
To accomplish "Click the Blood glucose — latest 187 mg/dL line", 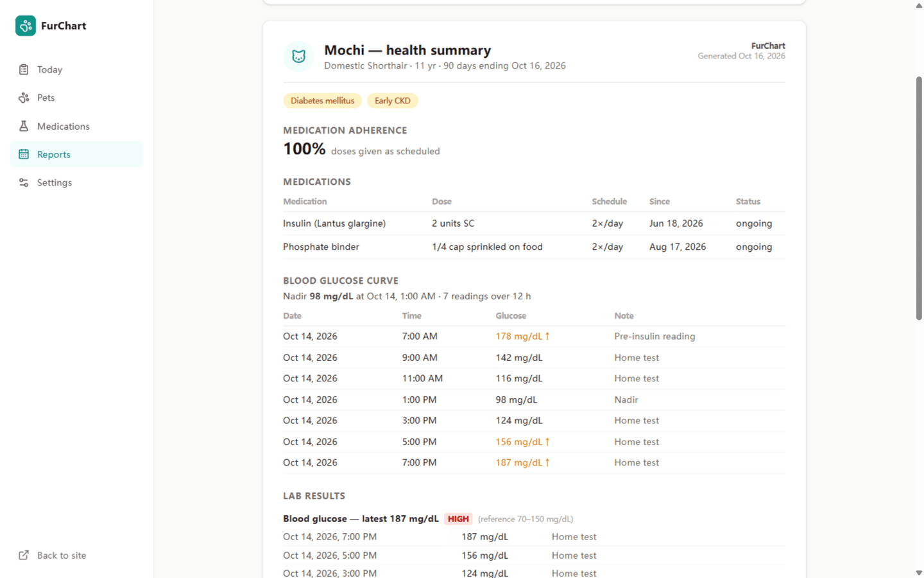I will (361, 519).
